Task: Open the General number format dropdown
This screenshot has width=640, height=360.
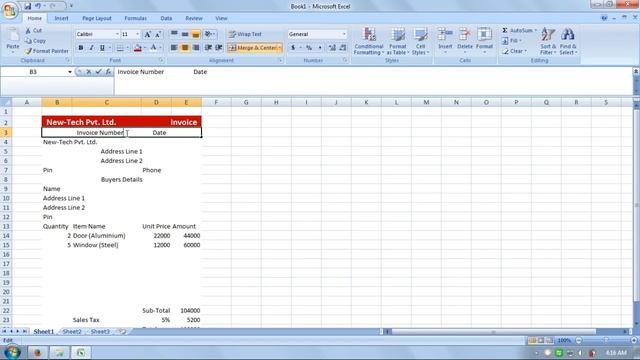Action: (344, 34)
